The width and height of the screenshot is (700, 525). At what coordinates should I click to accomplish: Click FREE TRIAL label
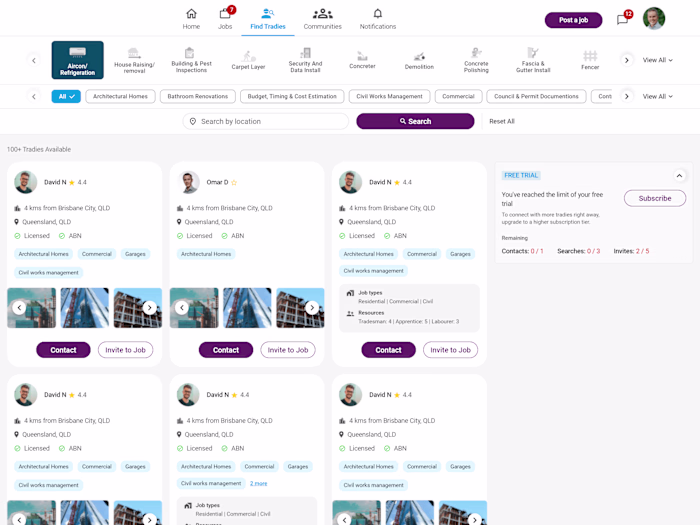(x=521, y=175)
